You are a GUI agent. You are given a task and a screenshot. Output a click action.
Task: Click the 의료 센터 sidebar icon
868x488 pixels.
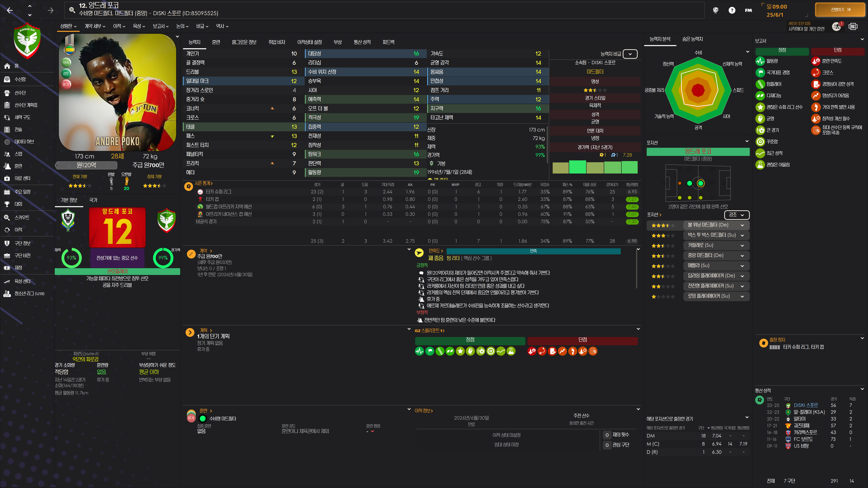coord(7,178)
